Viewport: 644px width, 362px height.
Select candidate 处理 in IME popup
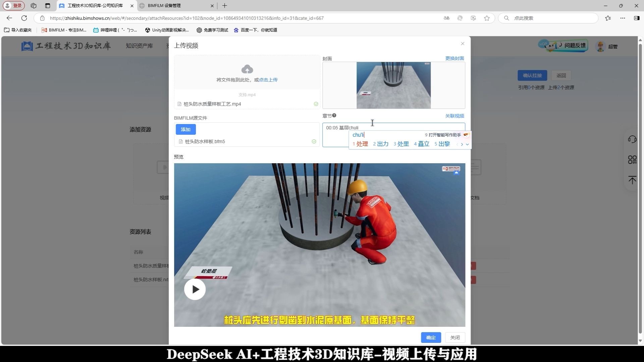pyautogui.click(x=362, y=144)
